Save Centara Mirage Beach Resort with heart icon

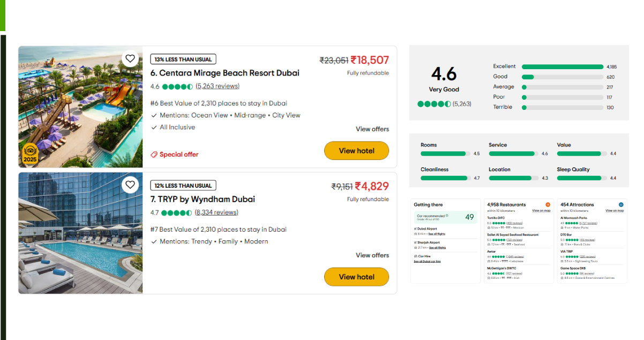[130, 58]
